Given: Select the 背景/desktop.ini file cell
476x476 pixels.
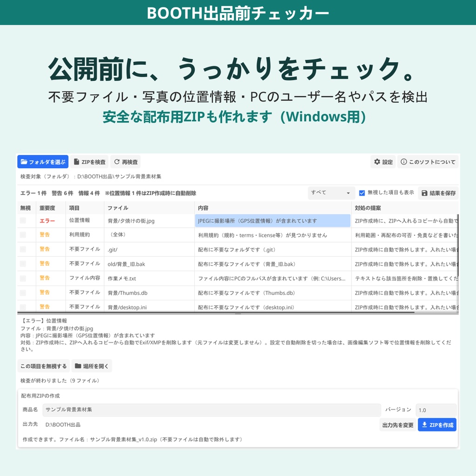Looking at the screenshot, I should pyautogui.click(x=149, y=307).
